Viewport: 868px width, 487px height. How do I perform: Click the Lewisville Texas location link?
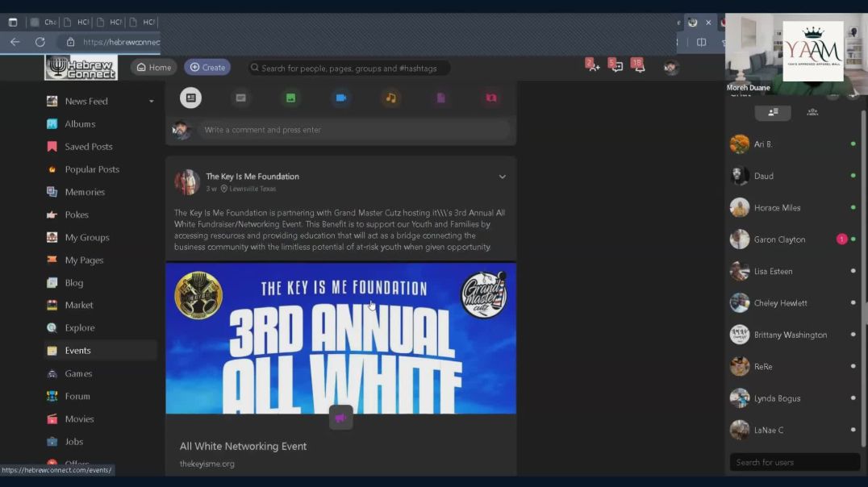click(252, 189)
